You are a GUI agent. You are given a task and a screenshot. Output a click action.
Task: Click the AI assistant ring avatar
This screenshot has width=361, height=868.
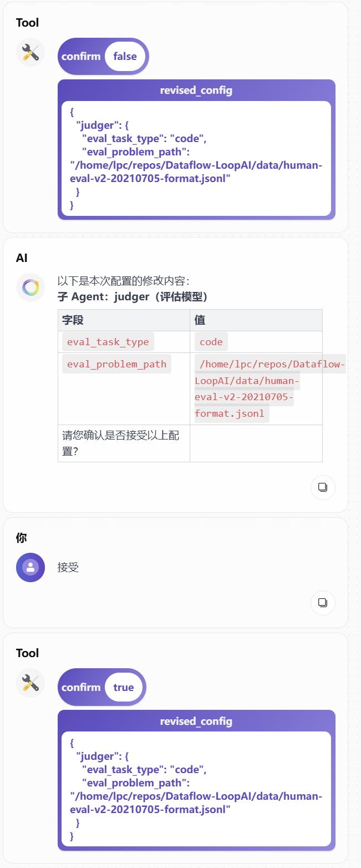pyautogui.click(x=30, y=287)
